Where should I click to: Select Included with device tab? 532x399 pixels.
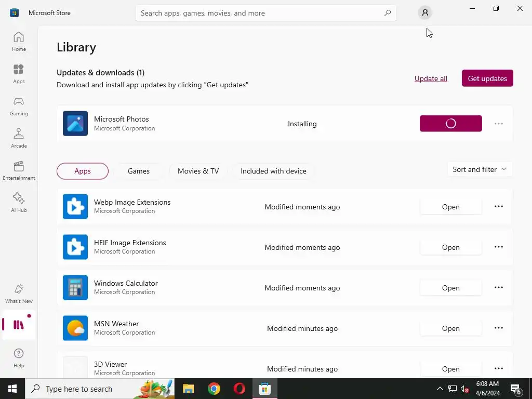(273, 171)
